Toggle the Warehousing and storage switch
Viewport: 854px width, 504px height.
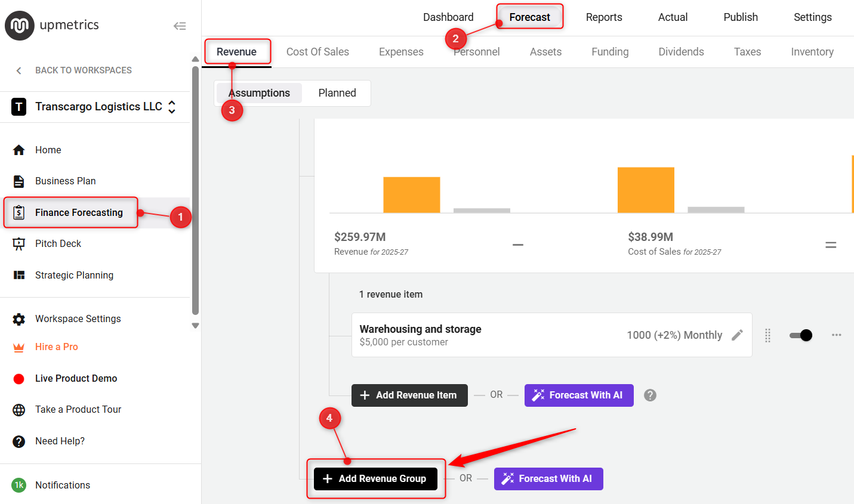(x=801, y=335)
